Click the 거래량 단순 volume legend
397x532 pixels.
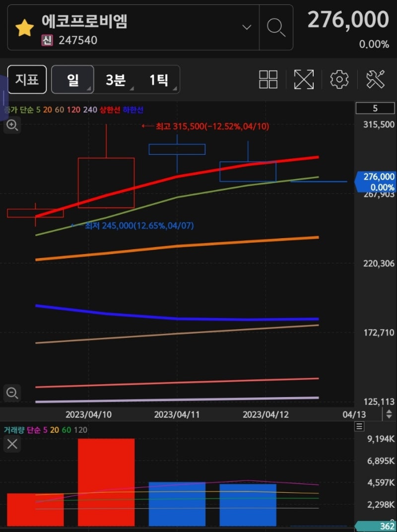[x=22, y=430]
